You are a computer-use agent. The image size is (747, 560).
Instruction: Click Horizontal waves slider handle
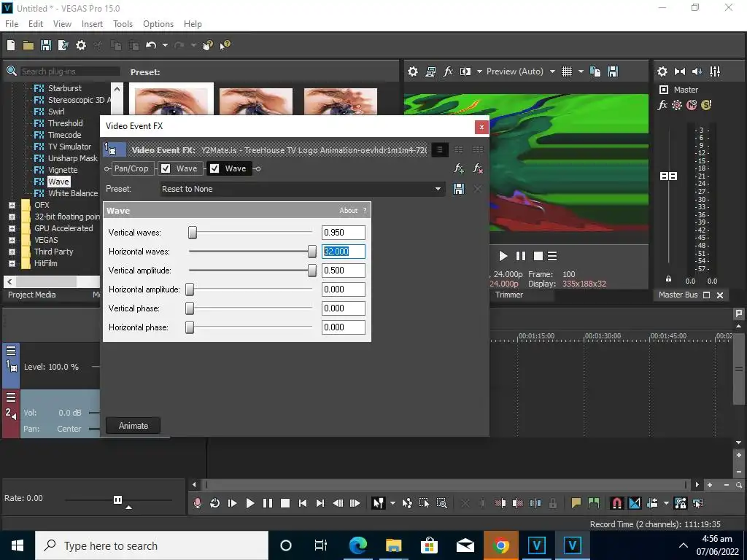(x=312, y=252)
